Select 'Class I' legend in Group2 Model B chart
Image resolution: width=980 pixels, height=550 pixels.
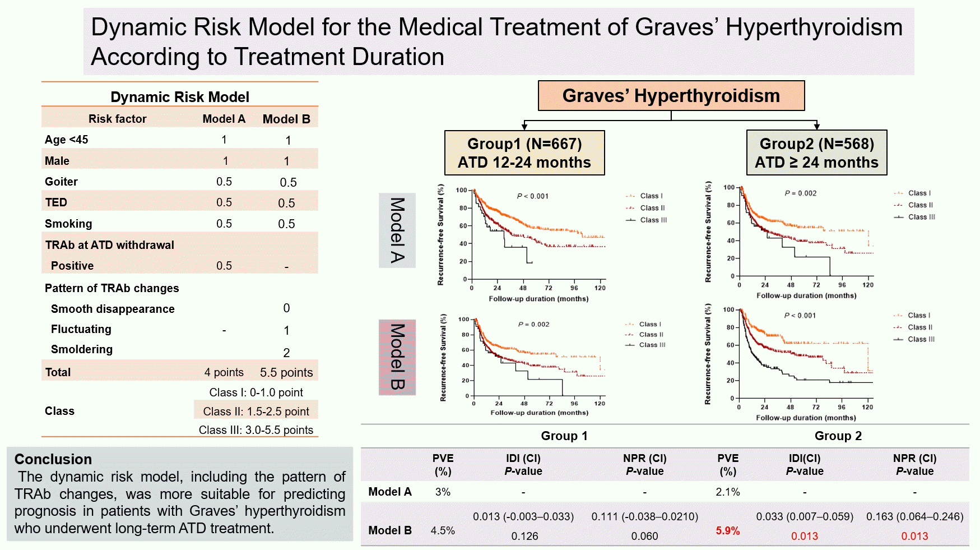(912, 316)
